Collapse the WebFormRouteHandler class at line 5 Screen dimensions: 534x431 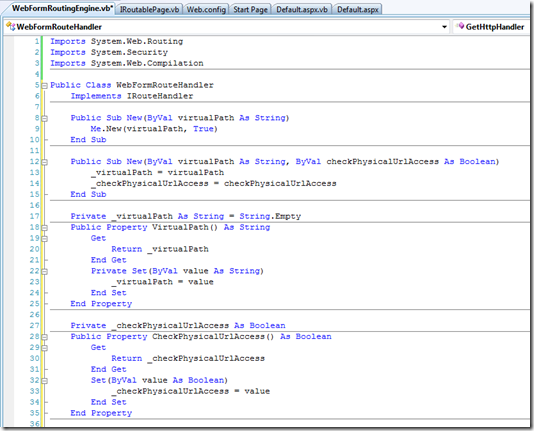(44, 86)
